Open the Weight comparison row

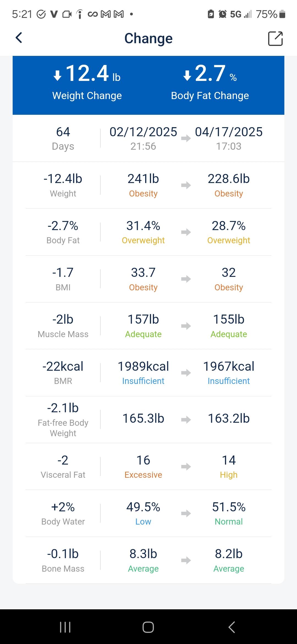(x=148, y=185)
